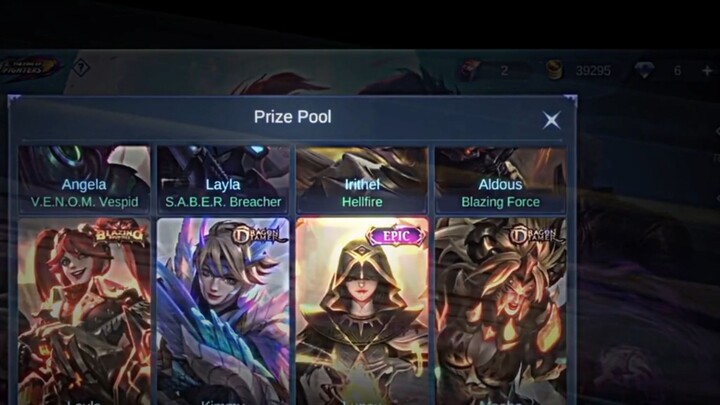Click the gold coin stack icon
This screenshot has width=720, height=405.
(555, 70)
